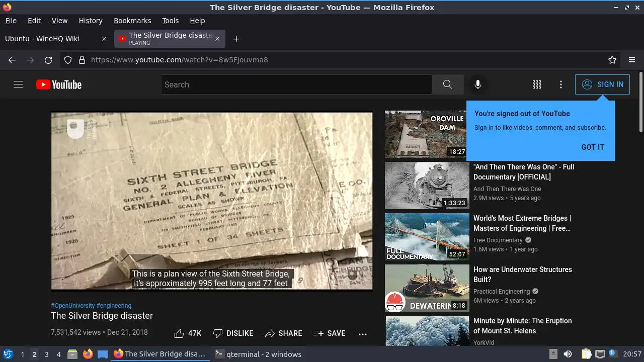Launch Firefox from the taskbar quick launcher

pos(88,354)
